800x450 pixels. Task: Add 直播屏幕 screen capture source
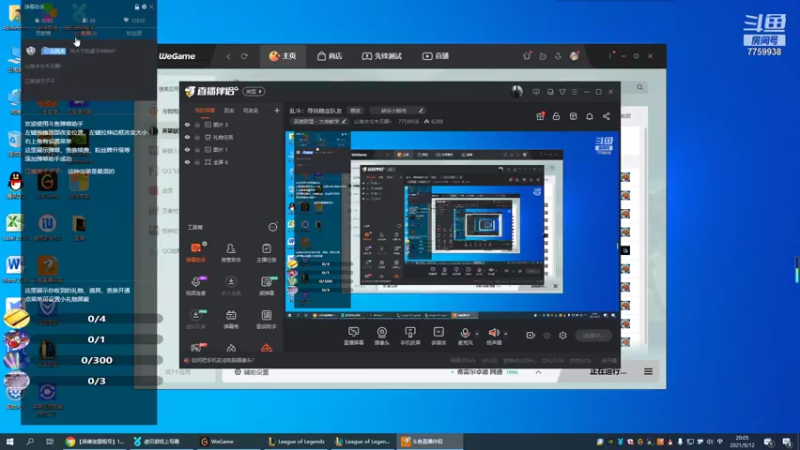click(354, 336)
